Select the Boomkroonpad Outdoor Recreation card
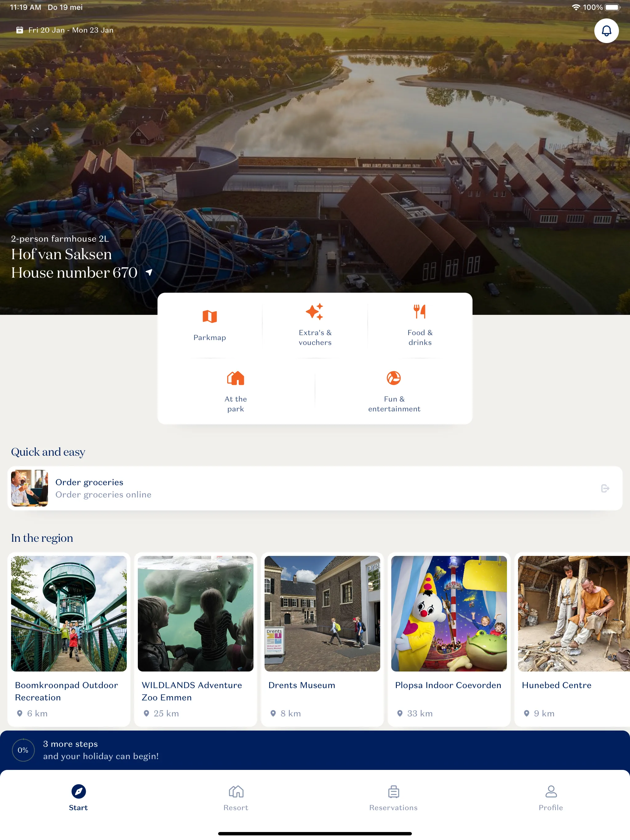 [x=70, y=635]
